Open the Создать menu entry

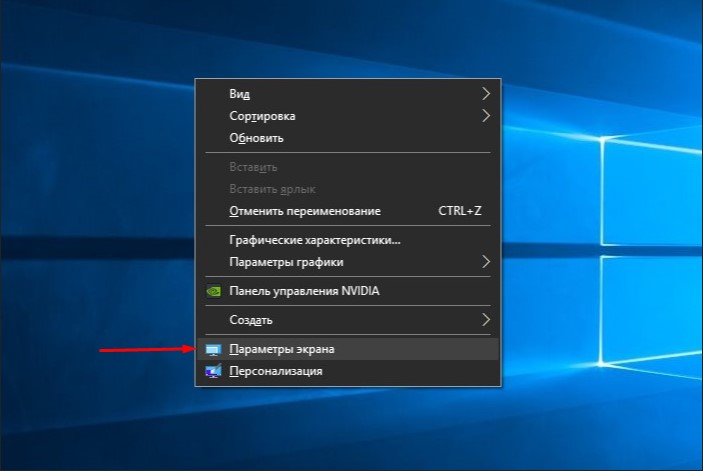pos(348,320)
